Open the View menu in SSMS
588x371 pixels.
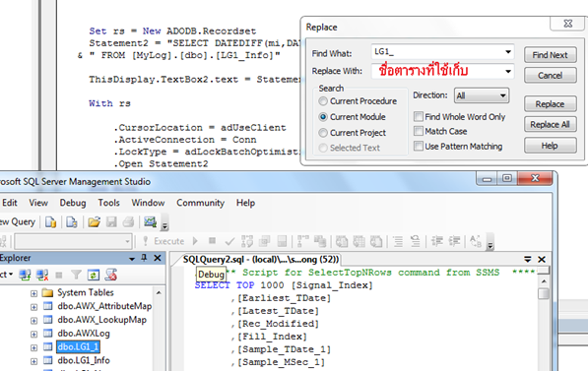[x=38, y=203]
